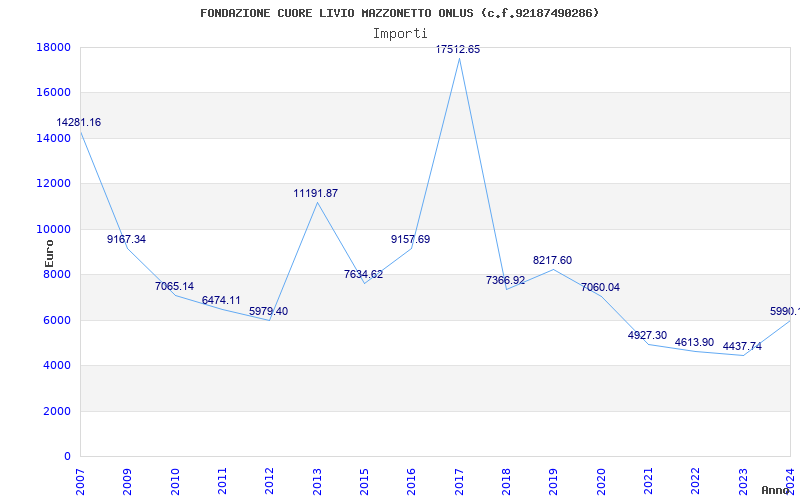Click the 2016 year axis label

click(x=411, y=482)
